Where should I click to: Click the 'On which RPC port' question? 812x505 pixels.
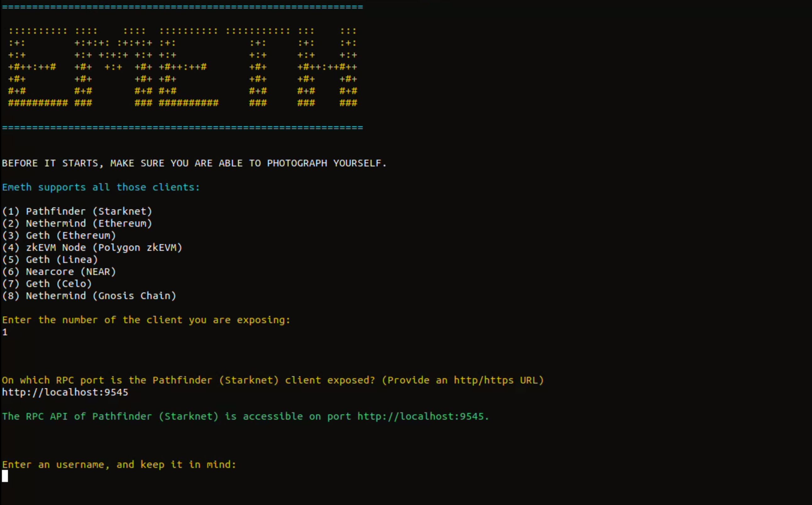[273, 380]
